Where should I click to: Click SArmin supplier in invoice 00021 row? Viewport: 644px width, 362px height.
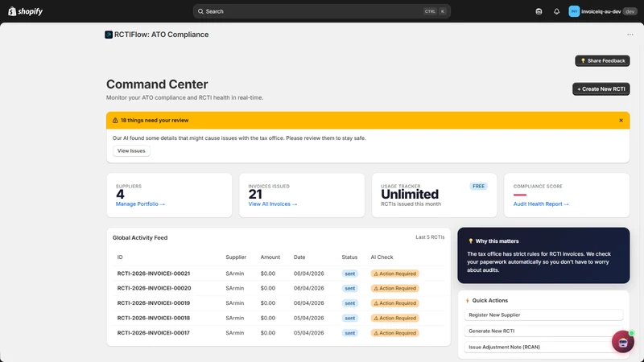tap(235, 274)
